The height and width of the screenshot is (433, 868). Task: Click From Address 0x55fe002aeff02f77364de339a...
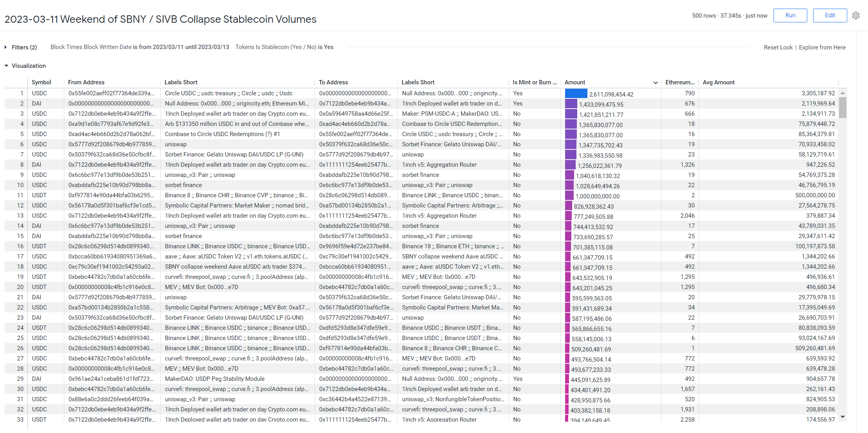coord(111,93)
